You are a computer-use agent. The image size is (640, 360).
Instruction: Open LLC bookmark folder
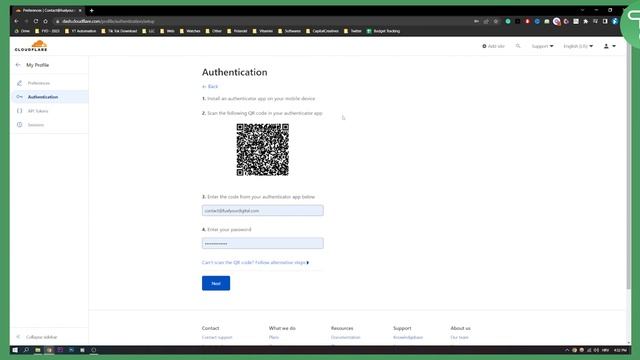149,31
